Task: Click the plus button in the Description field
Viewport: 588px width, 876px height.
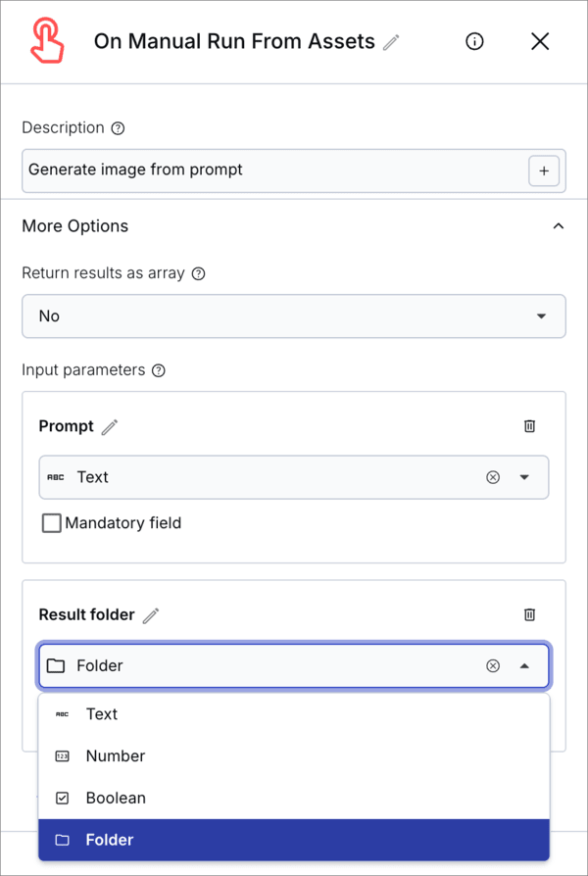Action: pos(544,170)
